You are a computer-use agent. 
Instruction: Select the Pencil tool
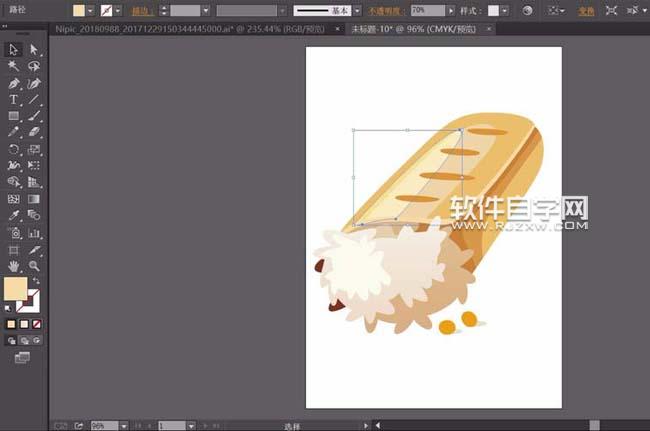click(13, 133)
